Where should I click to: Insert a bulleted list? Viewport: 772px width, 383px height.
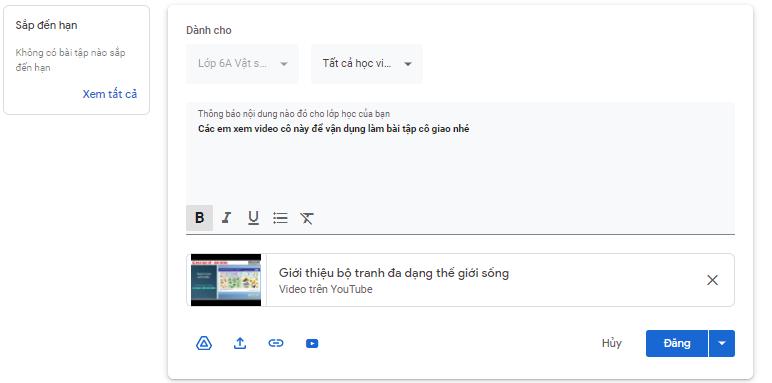pyautogui.click(x=280, y=218)
